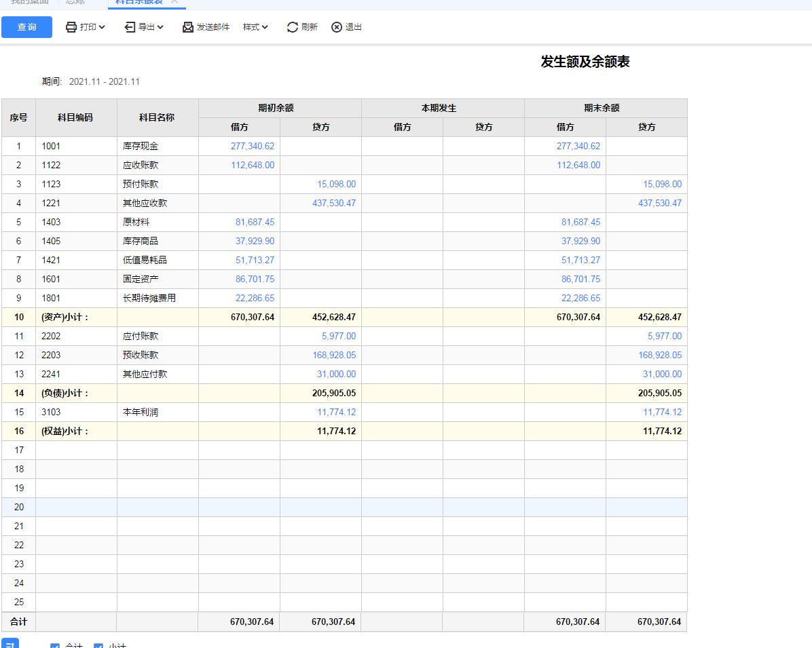Click the 期初余额 group header

tap(280, 108)
